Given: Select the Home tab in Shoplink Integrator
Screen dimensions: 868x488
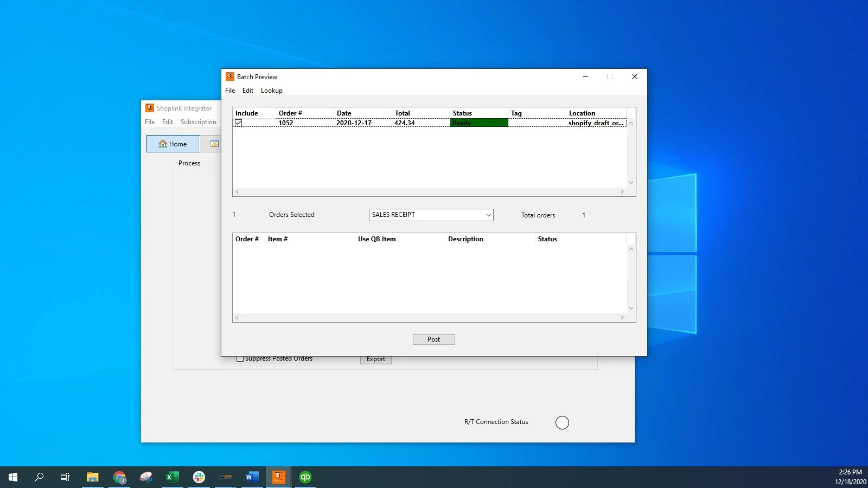Looking at the screenshot, I should point(173,144).
